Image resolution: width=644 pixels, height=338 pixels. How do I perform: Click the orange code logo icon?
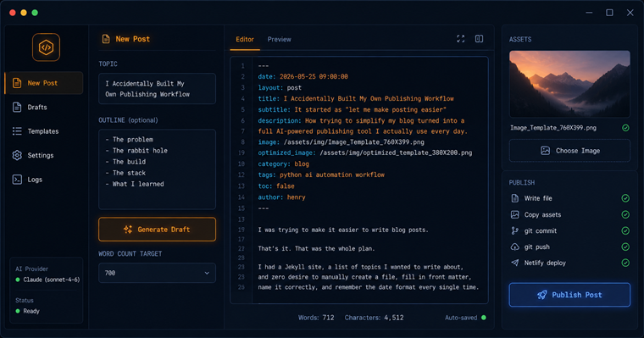pos(46,47)
